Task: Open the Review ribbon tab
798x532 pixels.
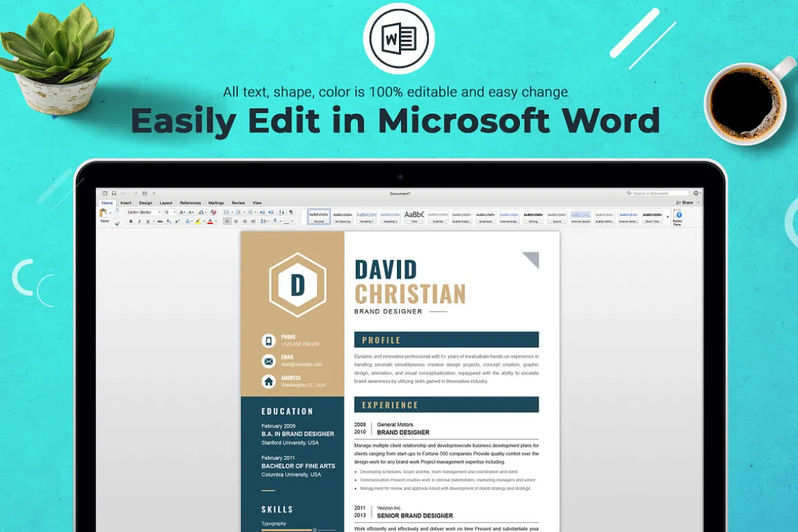Action: click(x=238, y=203)
